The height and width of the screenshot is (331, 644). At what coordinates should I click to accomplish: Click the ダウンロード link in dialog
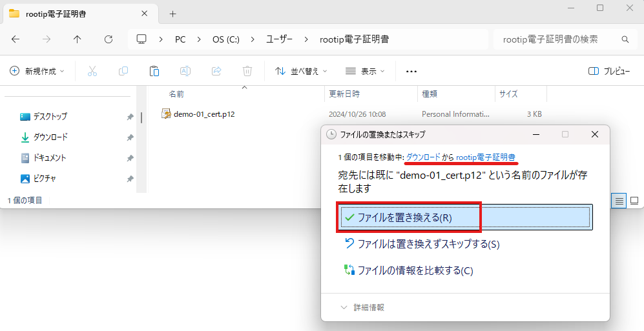(x=424, y=157)
